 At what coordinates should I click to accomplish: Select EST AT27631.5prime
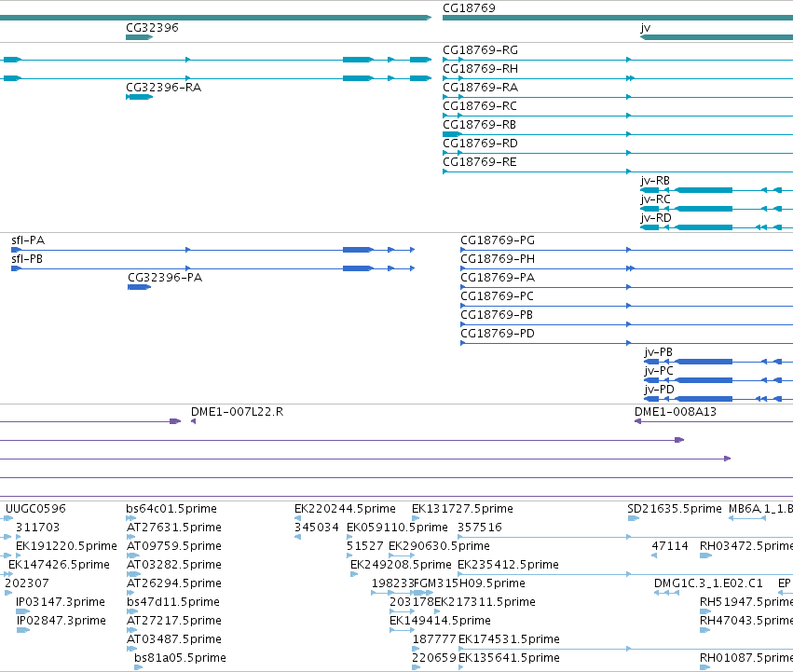coord(174,528)
